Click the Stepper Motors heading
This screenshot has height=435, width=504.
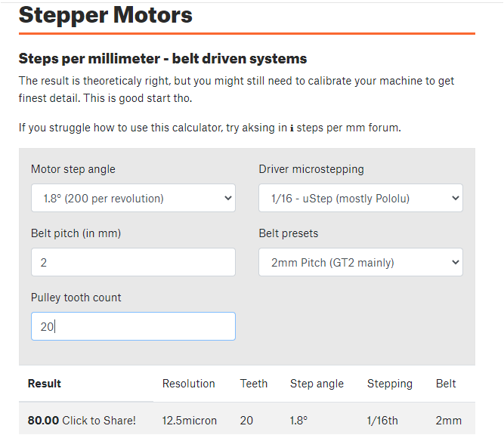pos(106,15)
